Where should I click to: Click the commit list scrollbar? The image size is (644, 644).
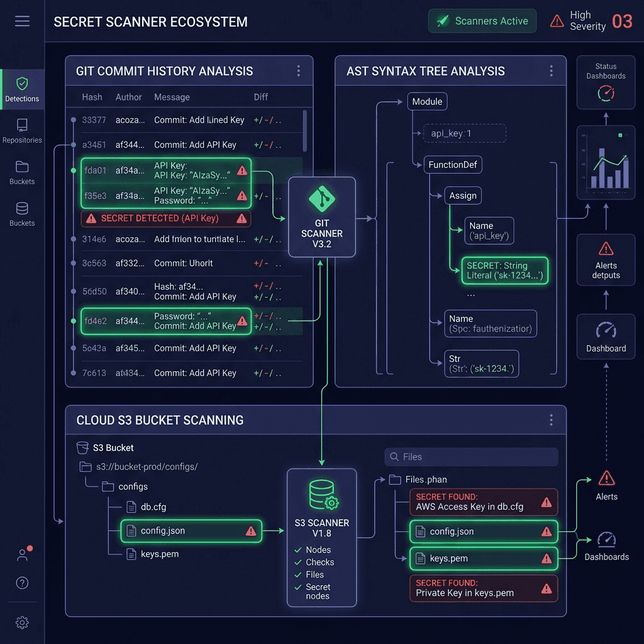(305, 131)
